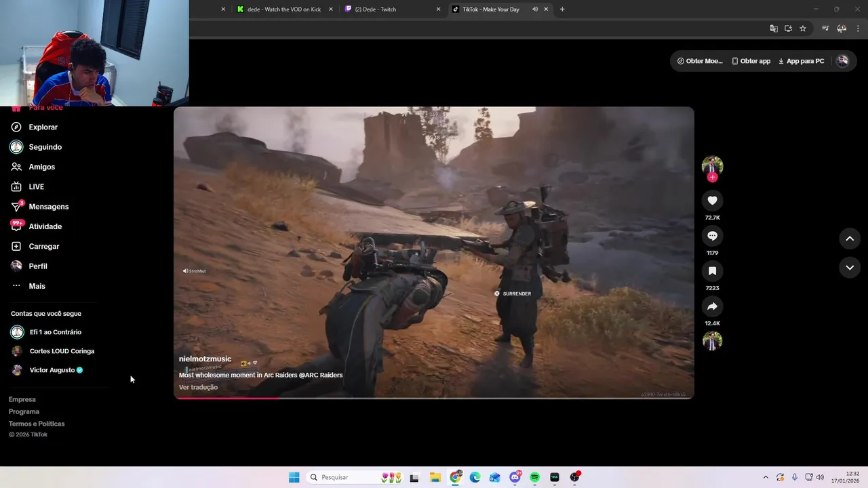Click the Obter app button
The height and width of the screenshot is (488, 868).
(x=751, y=61)
